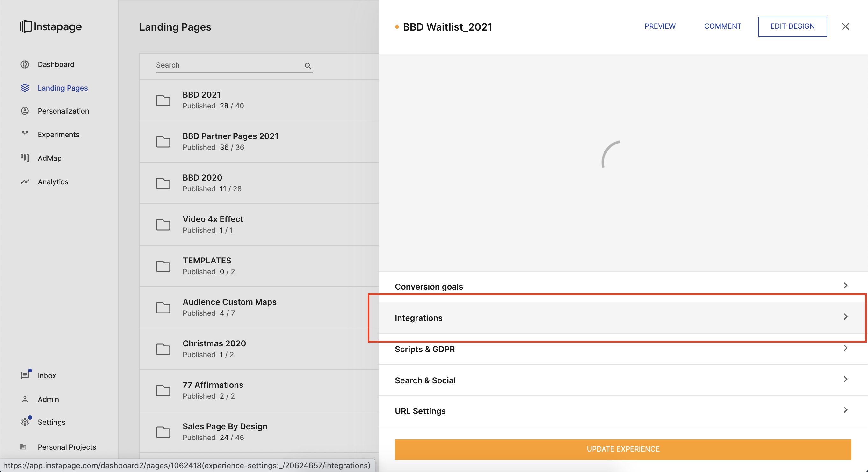Open the Video 4x Effect name
Screen dimensions: 868x472
213,219
